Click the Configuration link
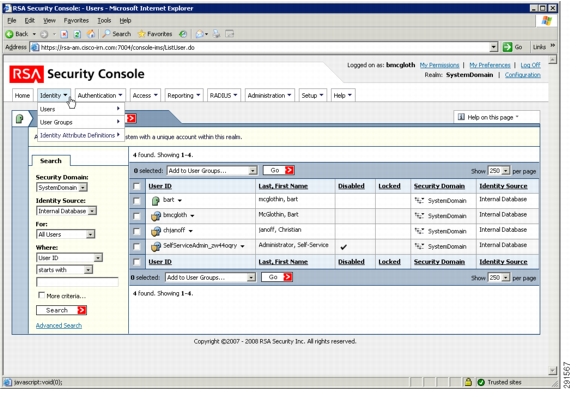 pos(523,75)
